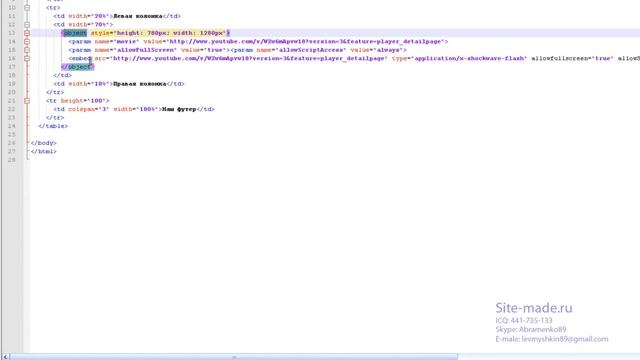
Task: Click the text 'Левая колонка' on line 11
Action: pyautogui.click(x=138, y=16)
